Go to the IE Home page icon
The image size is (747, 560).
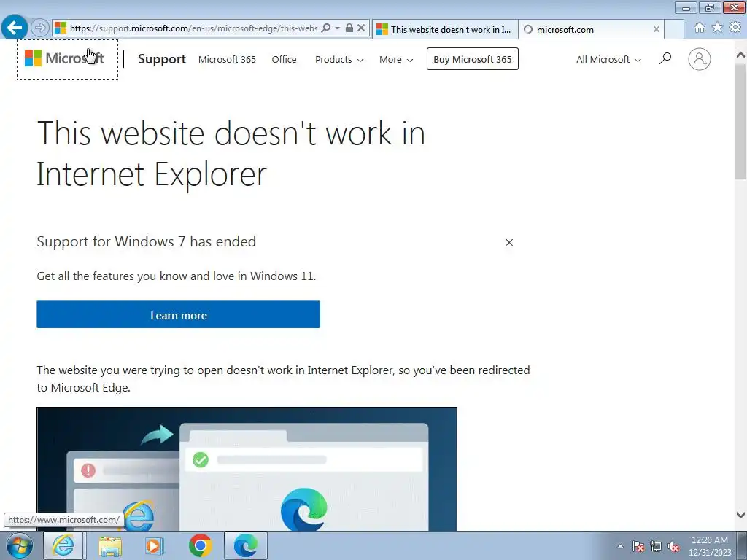(700, 28)
